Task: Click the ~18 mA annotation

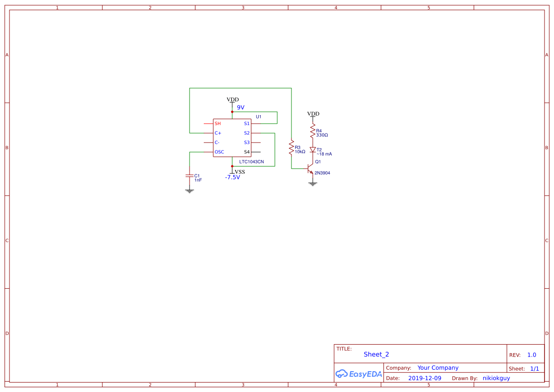Action: [x=324, y=154]
